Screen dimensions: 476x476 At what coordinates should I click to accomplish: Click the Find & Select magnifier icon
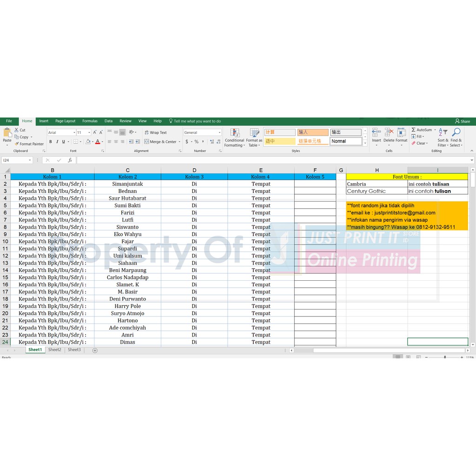coord(456,133)
